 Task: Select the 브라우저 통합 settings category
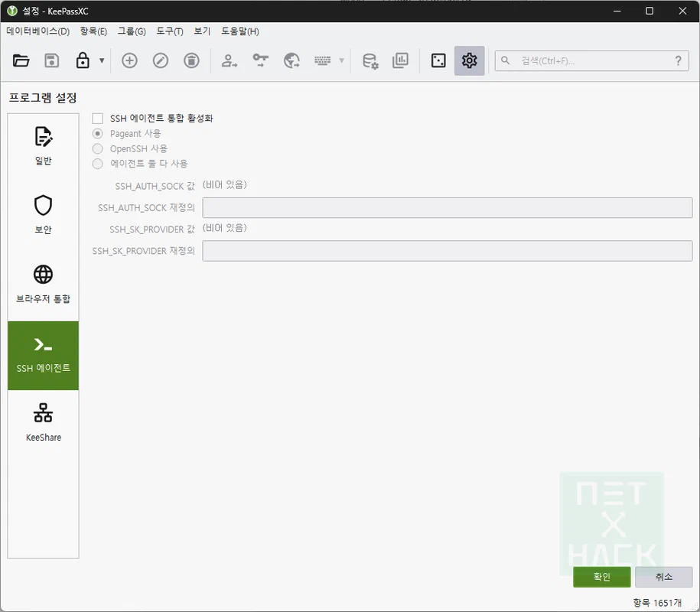coord(44,286)
